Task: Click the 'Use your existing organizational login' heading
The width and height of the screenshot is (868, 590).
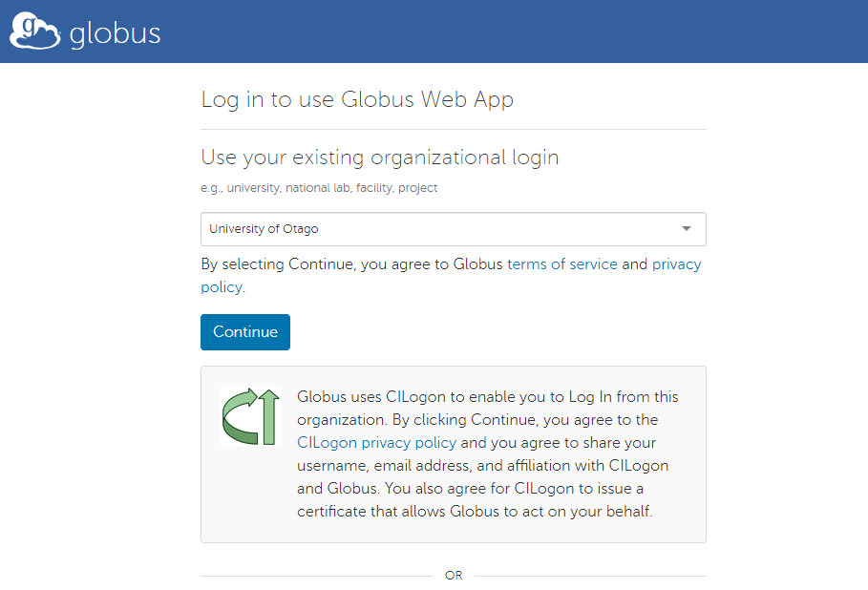Action: (x=379, y=157)
